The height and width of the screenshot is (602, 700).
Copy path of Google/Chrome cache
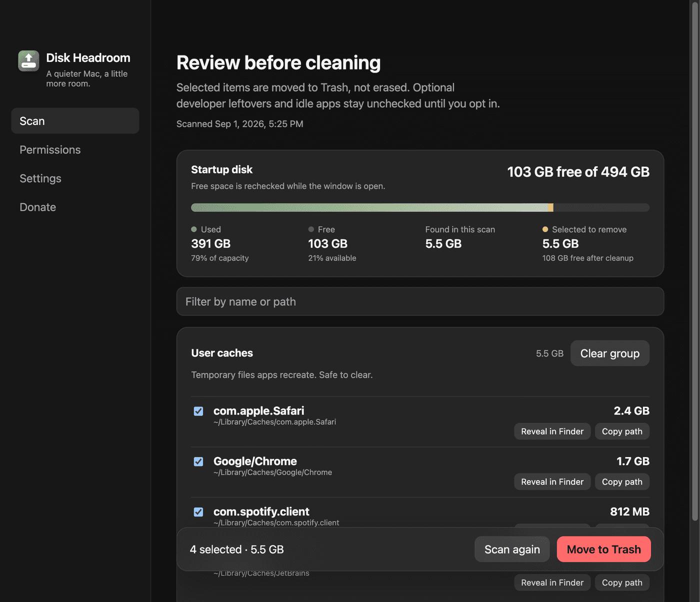point(622,482)
